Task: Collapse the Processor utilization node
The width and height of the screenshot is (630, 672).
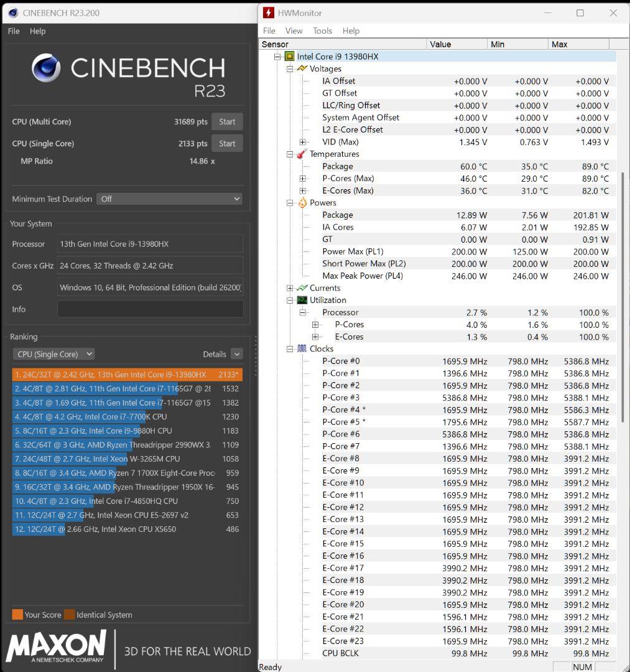Action: 303,312
